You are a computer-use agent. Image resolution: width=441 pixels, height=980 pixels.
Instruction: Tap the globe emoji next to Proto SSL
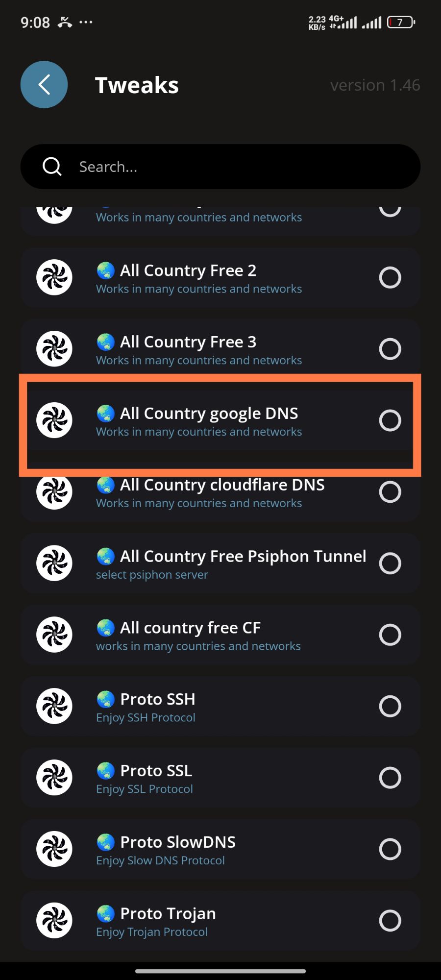[105, 771]
